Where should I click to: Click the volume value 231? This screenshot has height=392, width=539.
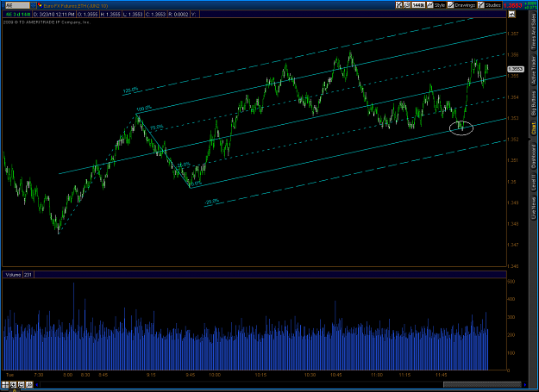[28, 275]
